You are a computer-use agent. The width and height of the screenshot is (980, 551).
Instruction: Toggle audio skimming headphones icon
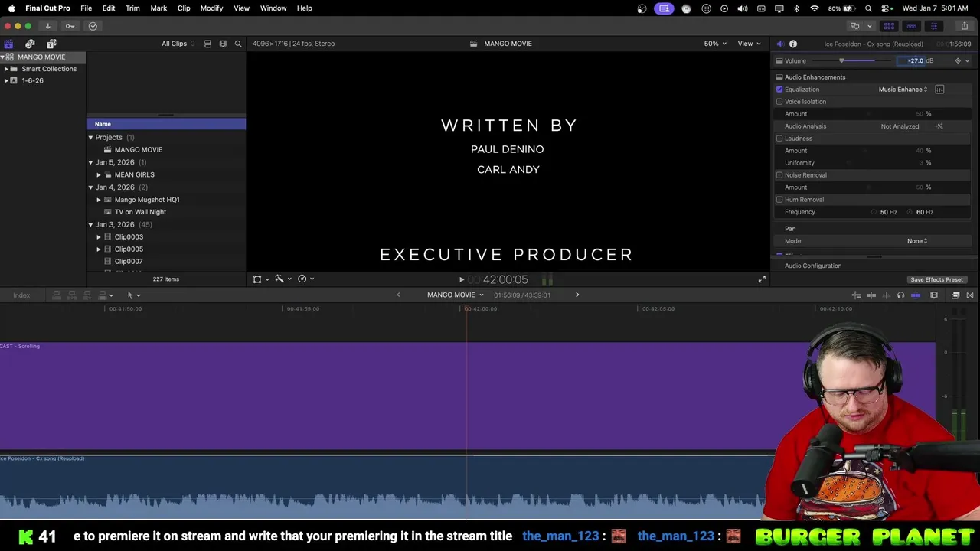[900, 295]
